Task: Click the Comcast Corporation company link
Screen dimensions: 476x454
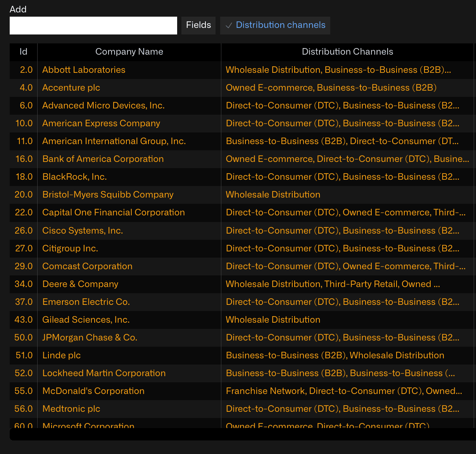Action: point(87,266)
